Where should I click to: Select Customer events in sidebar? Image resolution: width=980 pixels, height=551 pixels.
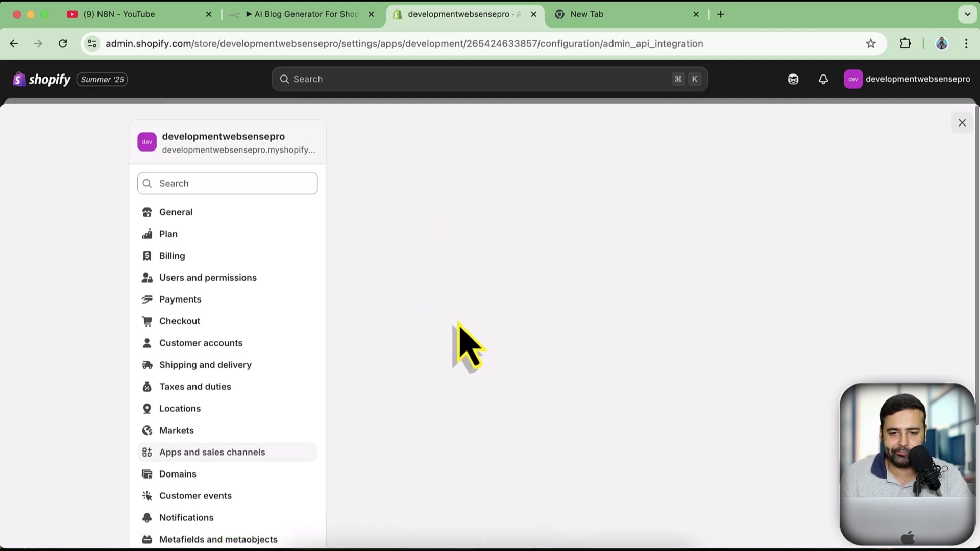(x=195, y=496)
